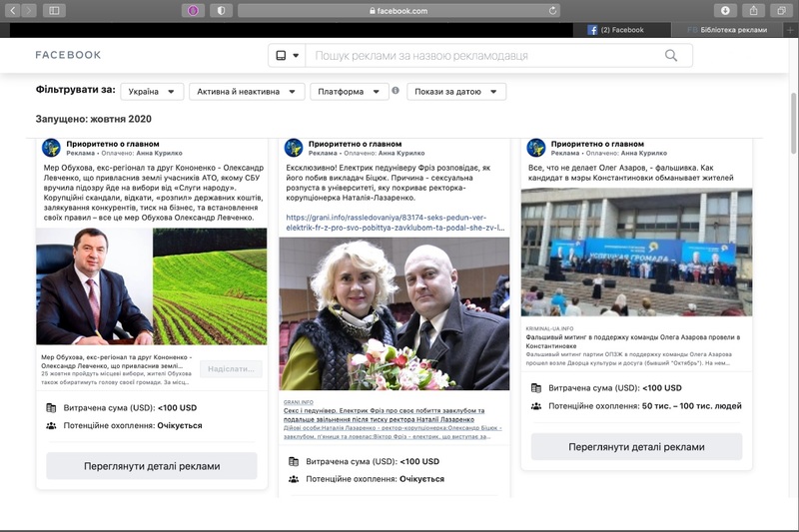Image resolution: width=799 pixels, height=532 pixels.
Task: Go forward with Safari's forward arrow
Action: click(x=29, y=10)
